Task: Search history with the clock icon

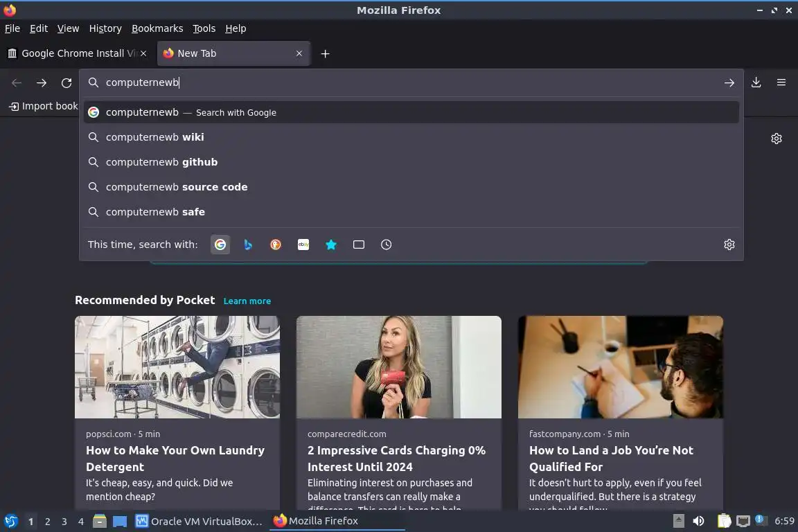Action: pyautogui.click(x=387, y=245)
